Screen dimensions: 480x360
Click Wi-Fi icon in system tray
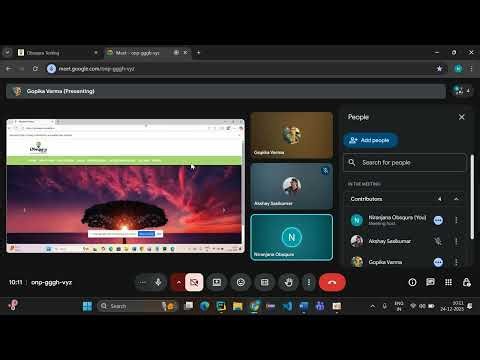(x=413, y=306)
